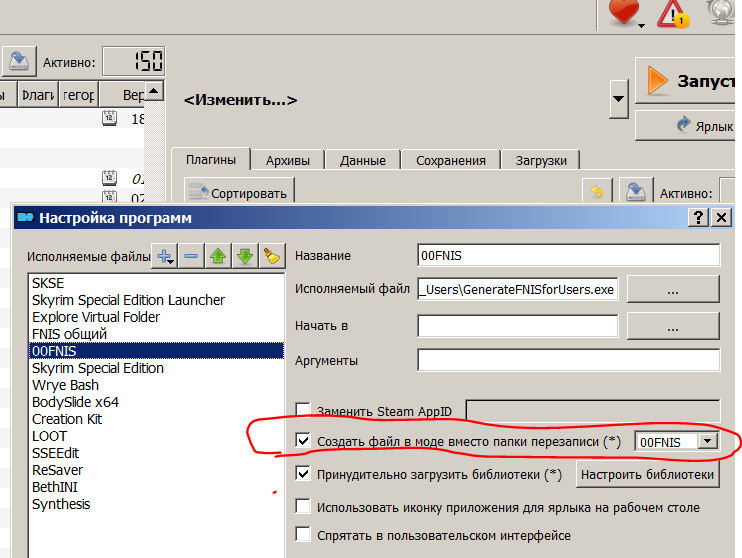The image size is (742, 558).
Task: Click the Аргументы input field
Action: tap(568, 360)
